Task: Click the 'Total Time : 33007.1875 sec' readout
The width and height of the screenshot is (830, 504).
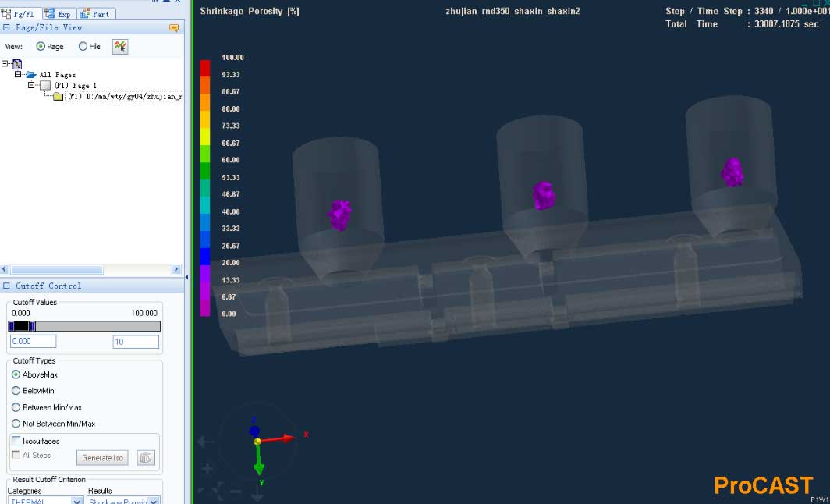Action: (x=742, y=24)
